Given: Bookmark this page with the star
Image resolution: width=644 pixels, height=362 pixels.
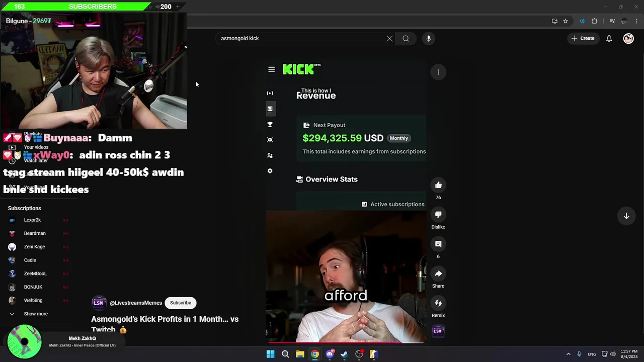Looking at the screenshot, I should click(x=566, y=21).
